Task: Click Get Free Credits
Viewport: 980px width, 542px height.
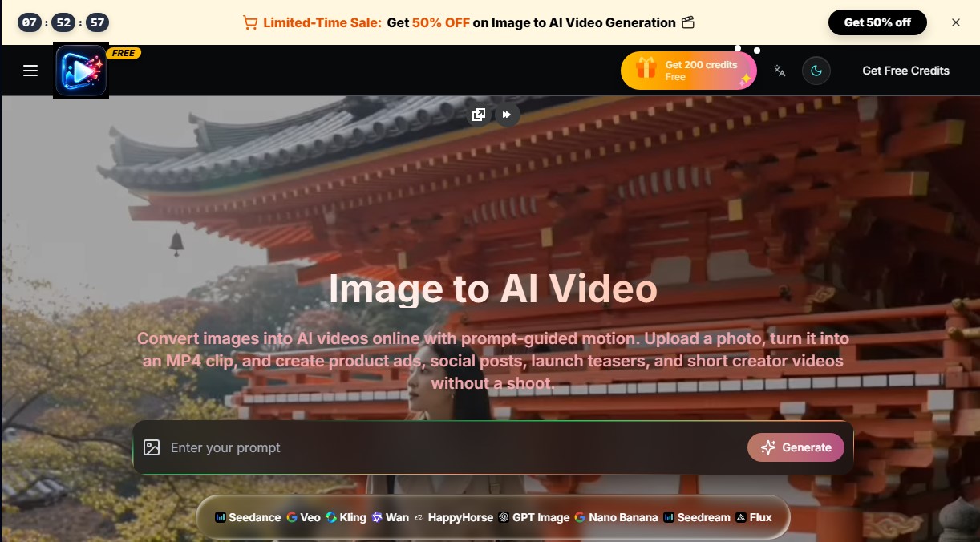Action: point(905,71)
